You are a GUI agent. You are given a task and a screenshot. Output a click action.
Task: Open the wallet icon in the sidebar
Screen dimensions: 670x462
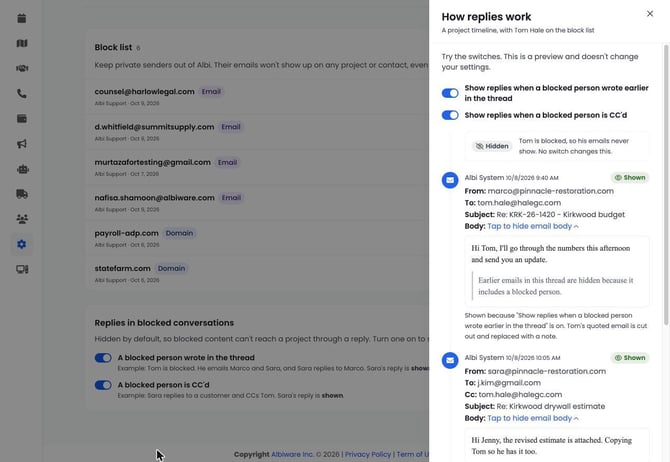pyautogui.click(x=22, y=118)
